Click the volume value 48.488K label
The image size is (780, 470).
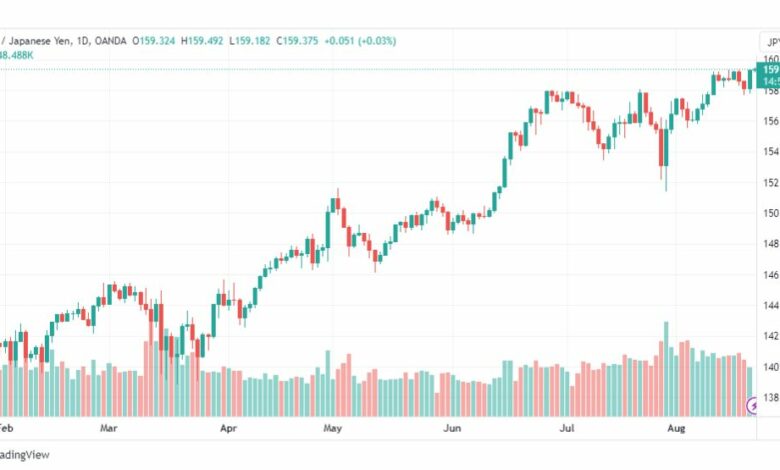tap(16, 55)
